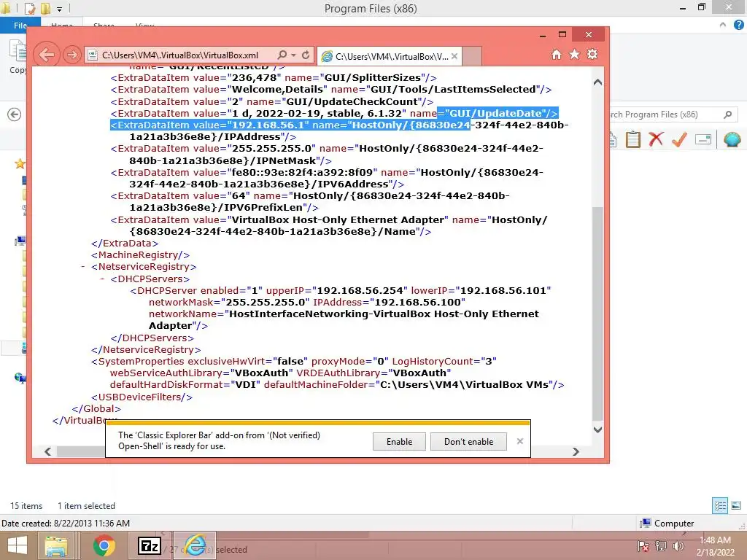
Task: Open a new Internet Explorer tab
Action: [x=472, y=56]
